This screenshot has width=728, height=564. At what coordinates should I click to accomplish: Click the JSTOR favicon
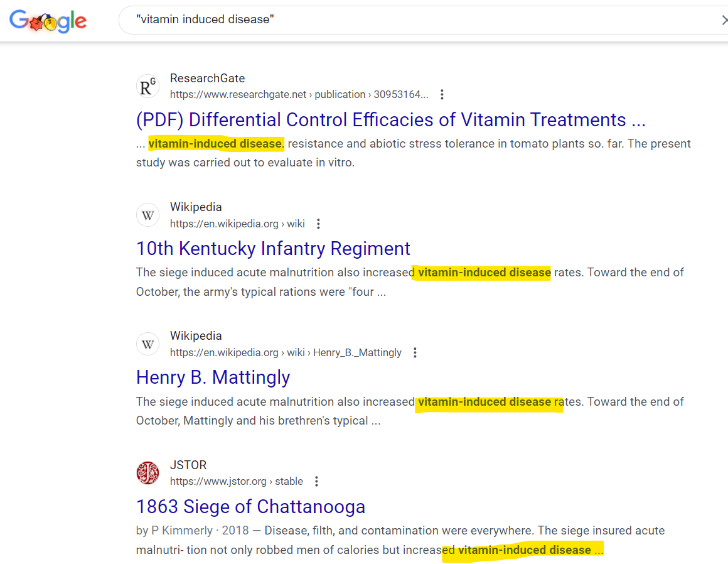(x=147, y=473)
